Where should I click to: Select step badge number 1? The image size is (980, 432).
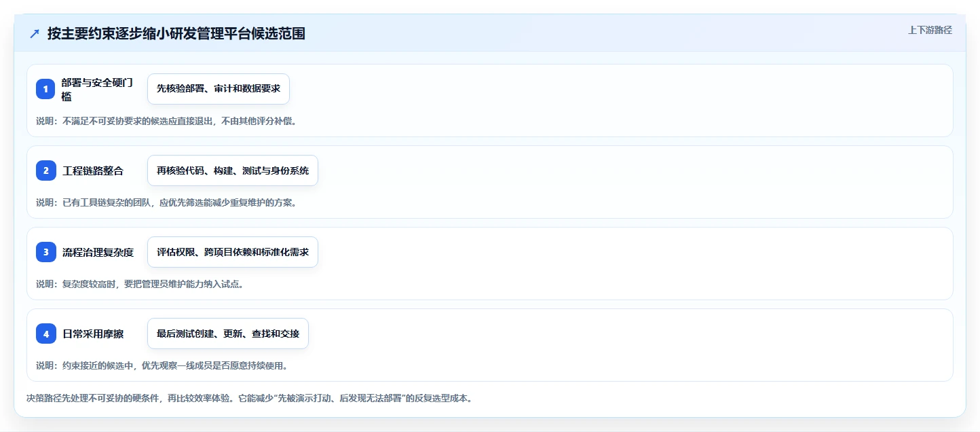click(x=45, y=89)
